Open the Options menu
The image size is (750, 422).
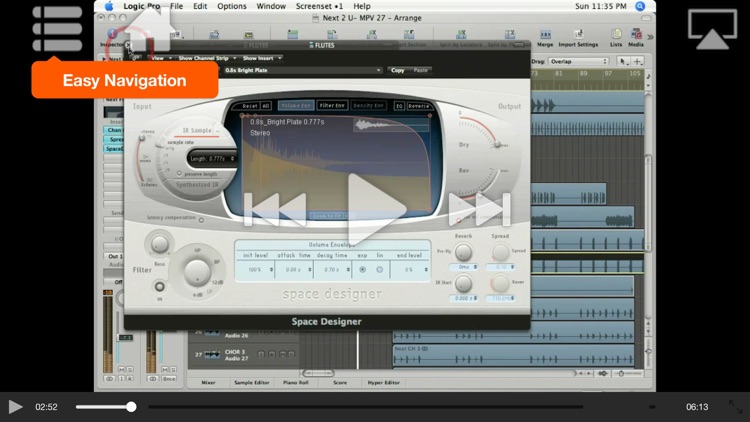click(x=232, y=6)
